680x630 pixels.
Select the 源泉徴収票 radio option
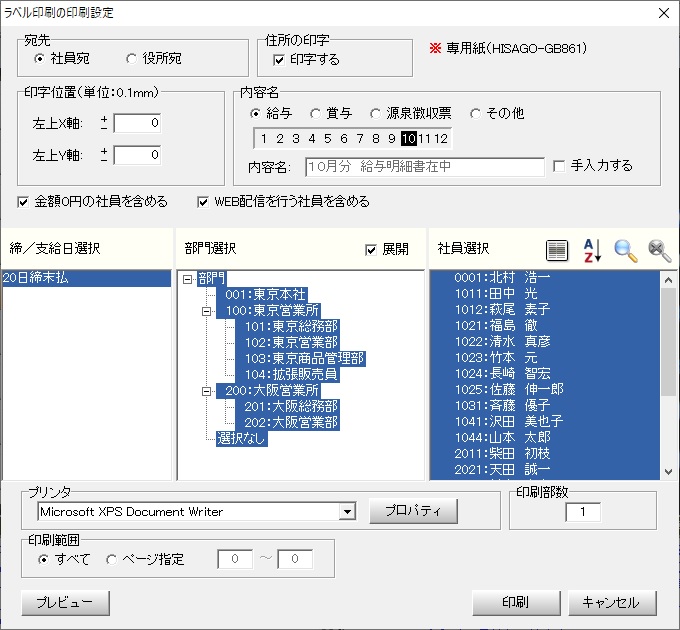click(375, 114)
